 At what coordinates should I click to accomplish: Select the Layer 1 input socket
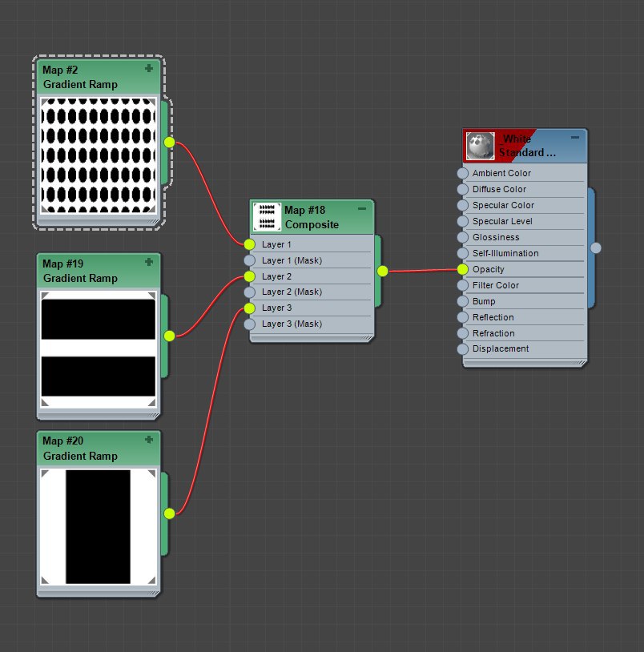click(249, 244)
